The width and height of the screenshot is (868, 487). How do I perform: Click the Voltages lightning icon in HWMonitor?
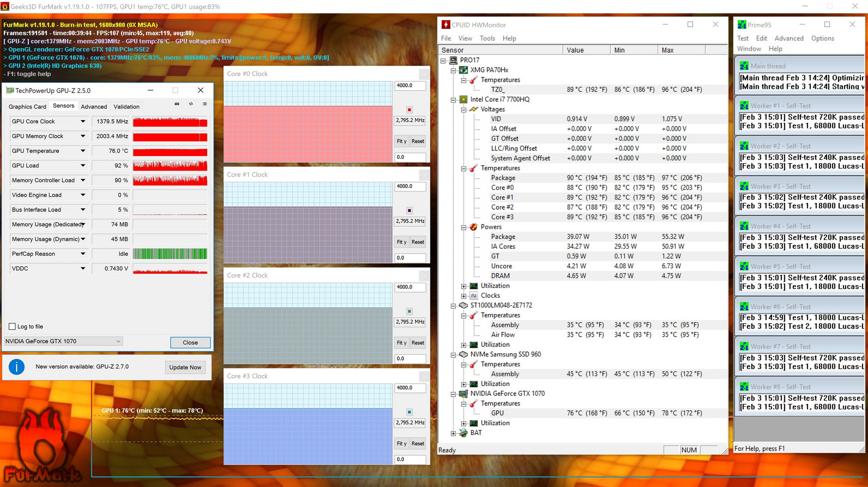tap(474, 109)
